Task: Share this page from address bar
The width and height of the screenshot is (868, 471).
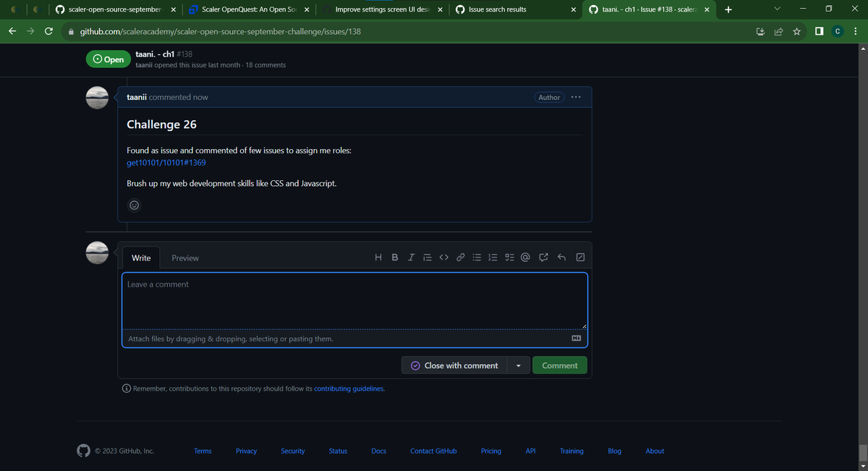Action: [778, 32]
